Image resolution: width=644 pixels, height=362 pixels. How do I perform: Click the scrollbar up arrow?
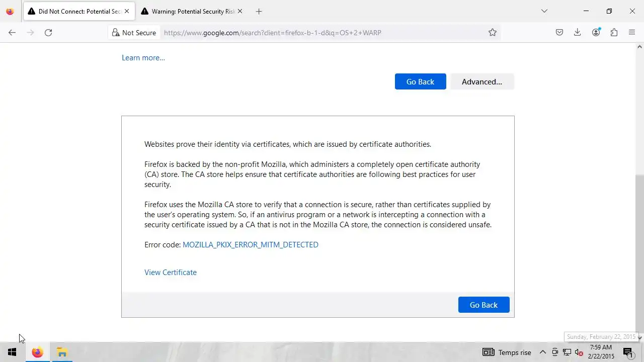[x=639, y=47]
